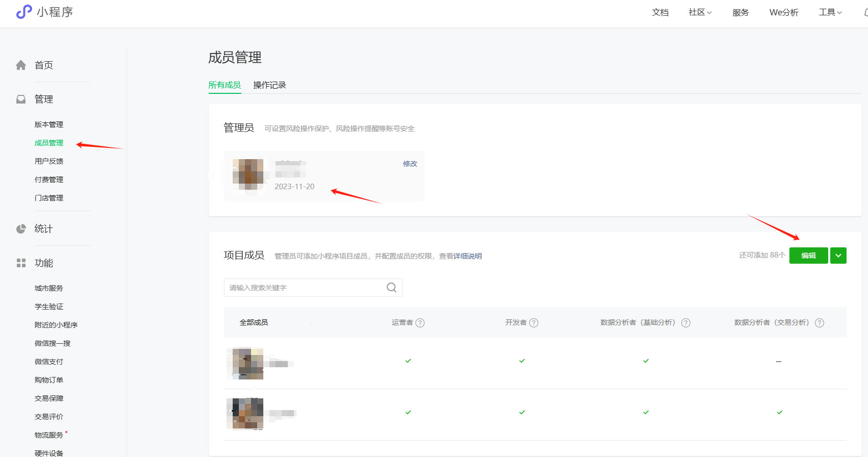The width and height of the screenshot is (868, 457).
Task: Click the green 编辑 button
Action: (808, 256)
